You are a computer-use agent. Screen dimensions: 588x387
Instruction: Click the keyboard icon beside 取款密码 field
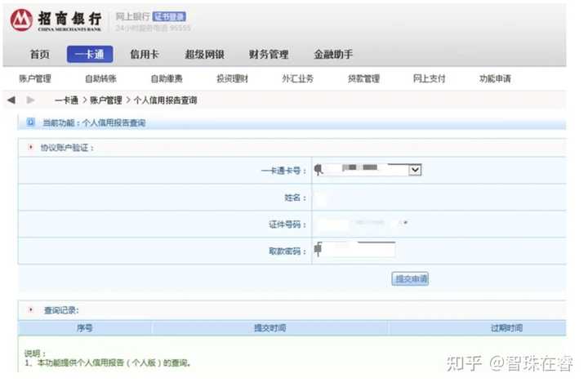[x=318, y=249]
